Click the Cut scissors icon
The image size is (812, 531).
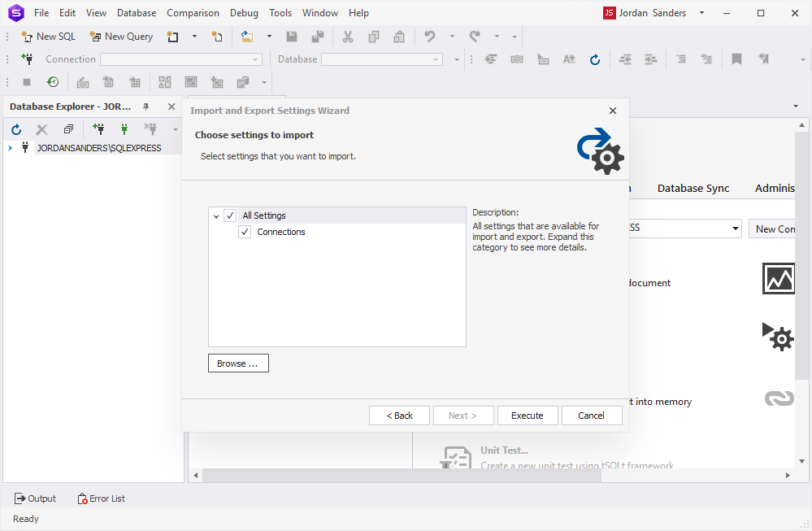click(348, 37)
